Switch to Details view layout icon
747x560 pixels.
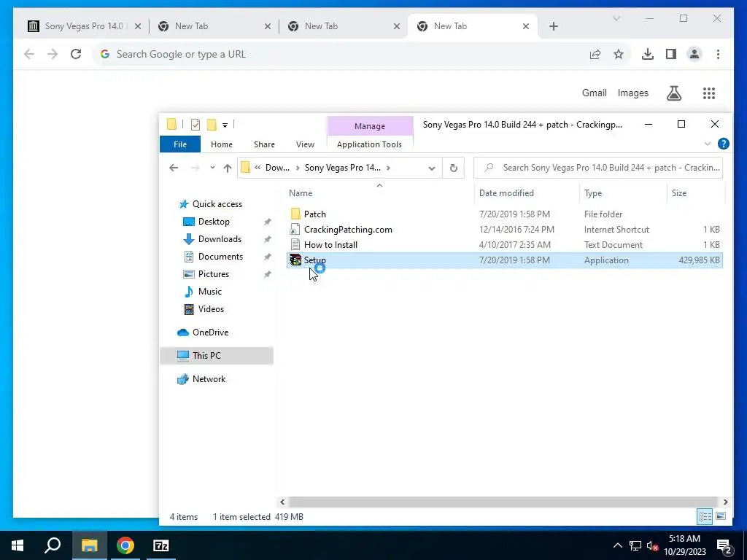705,517
